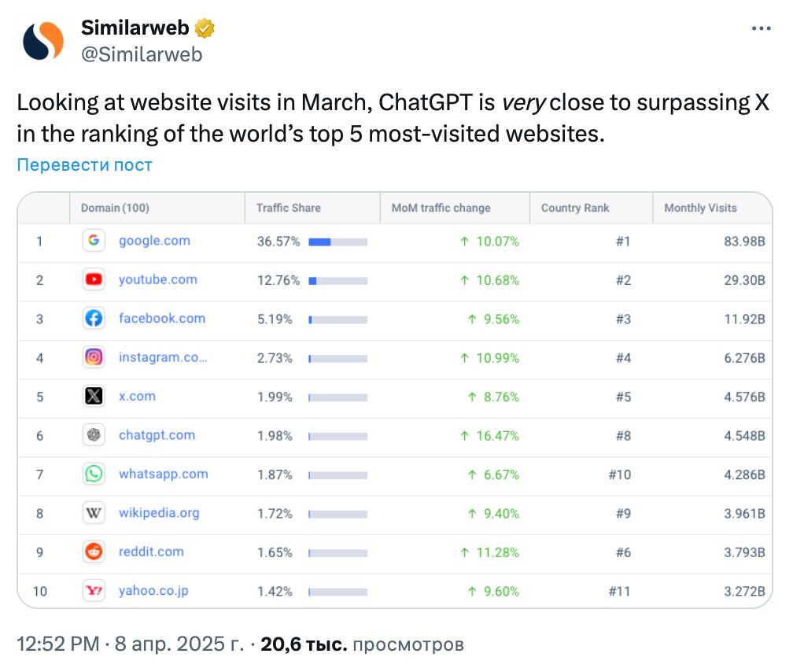
Task: Open the tweet's three-dot more menu
Action: pos(761,28)
